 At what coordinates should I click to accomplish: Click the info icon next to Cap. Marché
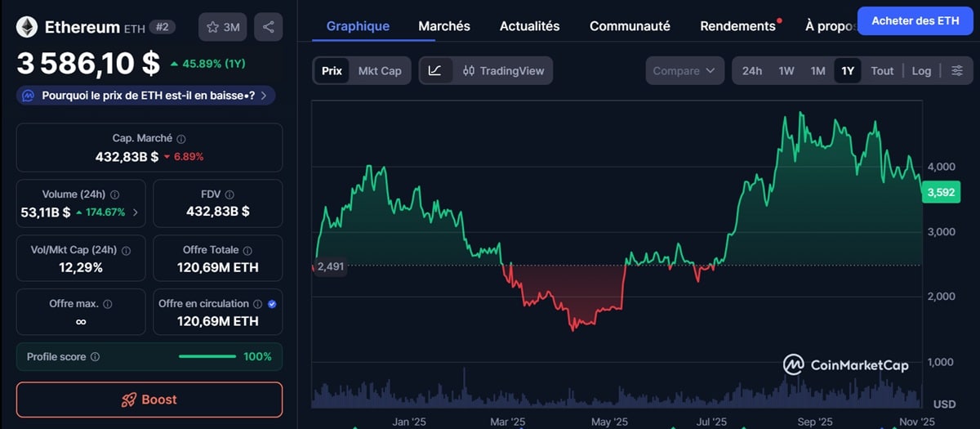click(181, 139)
